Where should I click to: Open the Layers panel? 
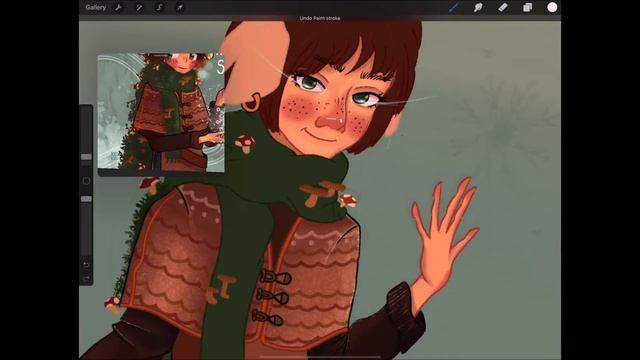(x=527, y=7)
